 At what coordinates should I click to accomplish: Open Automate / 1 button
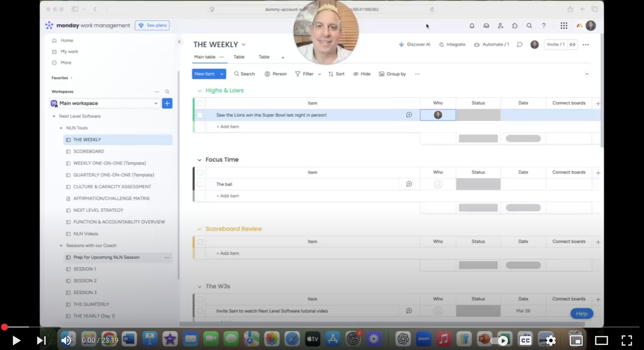(491, 44)
